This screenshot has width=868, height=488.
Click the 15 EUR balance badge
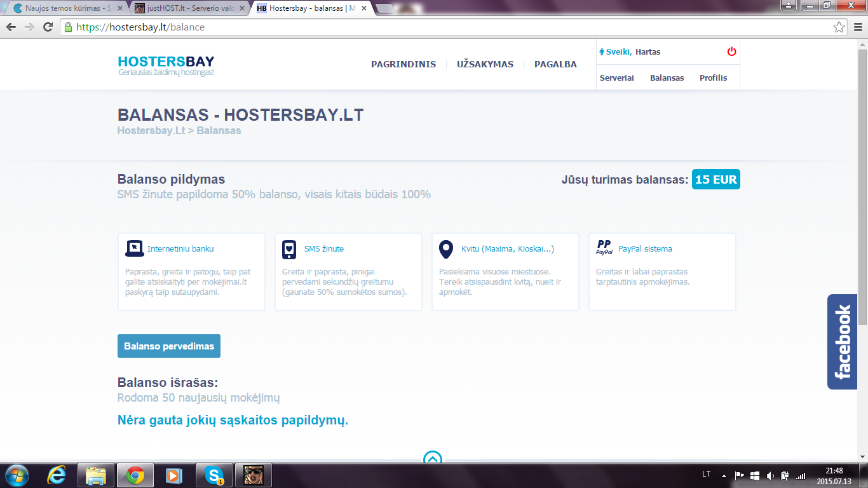pyautogui.click(x=716, y=180)
